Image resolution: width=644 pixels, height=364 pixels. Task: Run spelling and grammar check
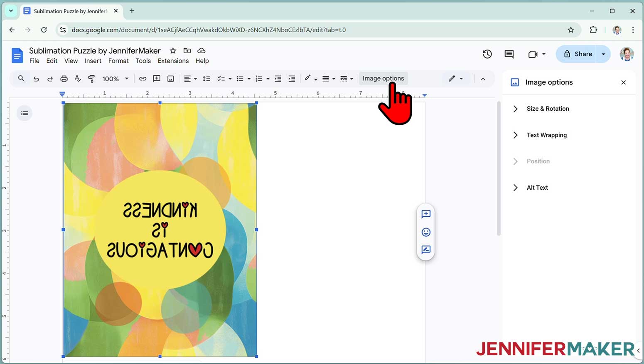[x=78, y=79]
